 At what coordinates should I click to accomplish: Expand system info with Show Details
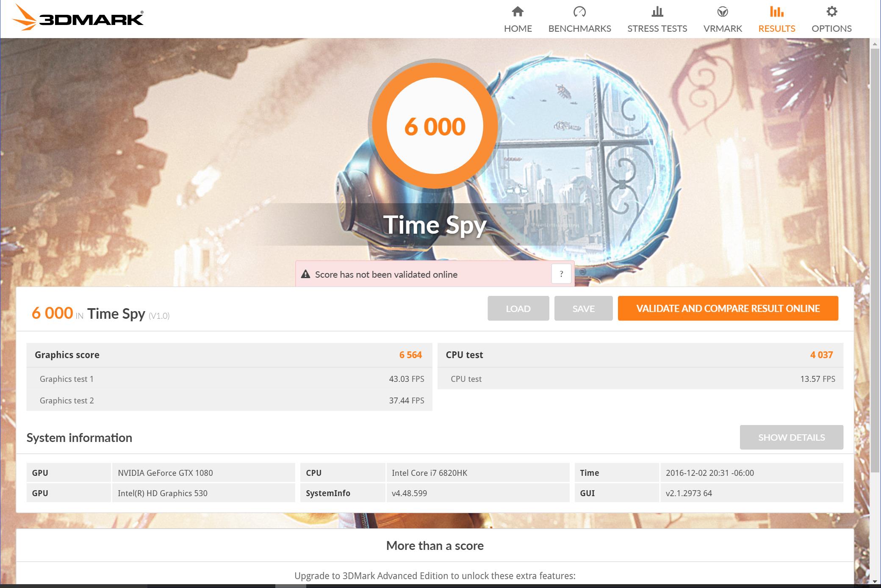(x=791, y=437)
